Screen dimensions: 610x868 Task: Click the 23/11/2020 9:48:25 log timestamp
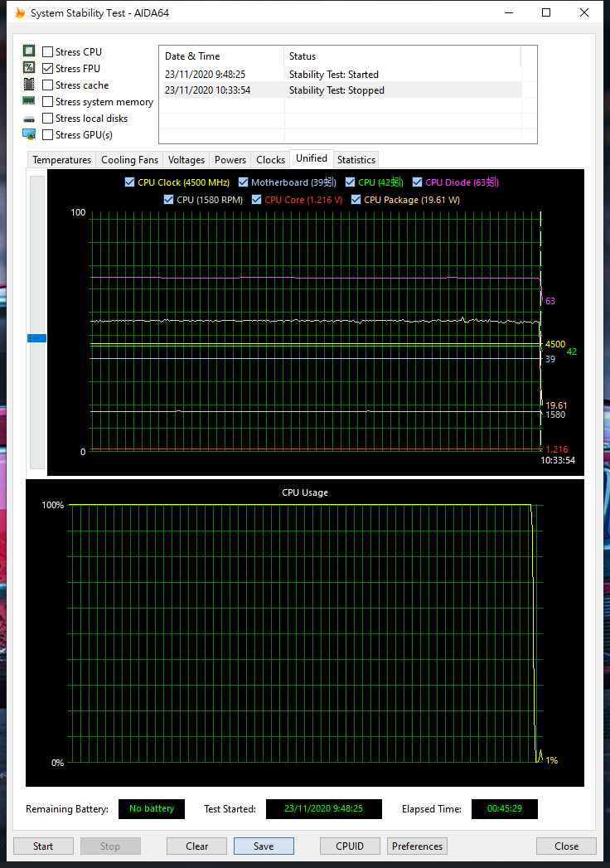(x=205, y=74)
